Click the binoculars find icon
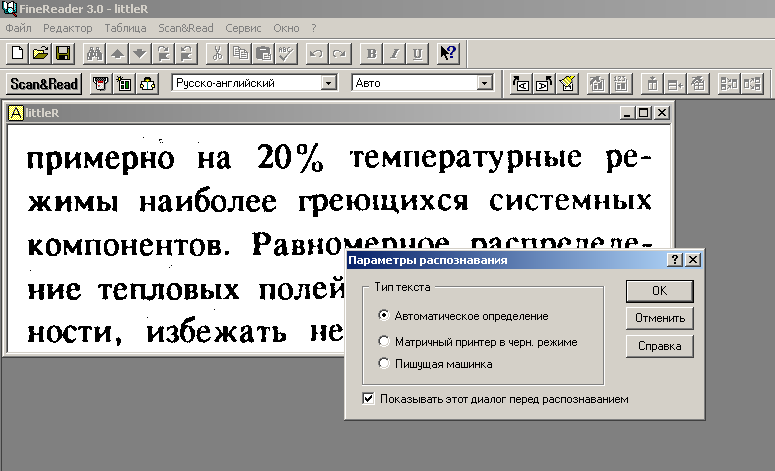 click(94, 53)
